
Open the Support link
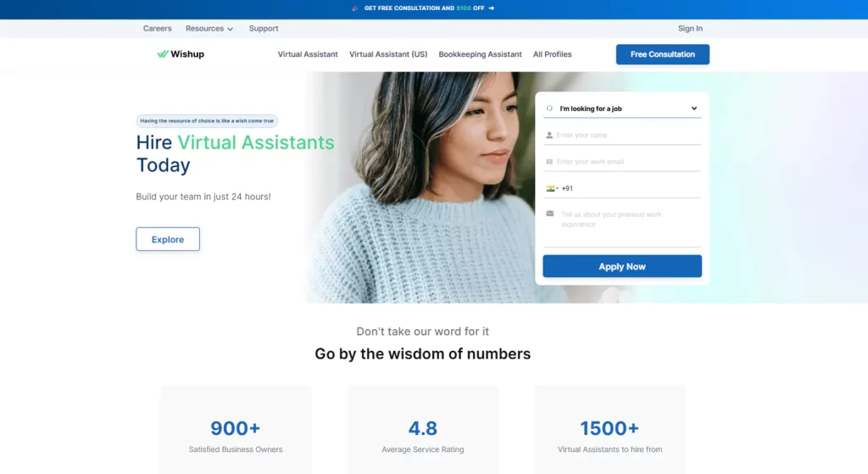(264, 28)
